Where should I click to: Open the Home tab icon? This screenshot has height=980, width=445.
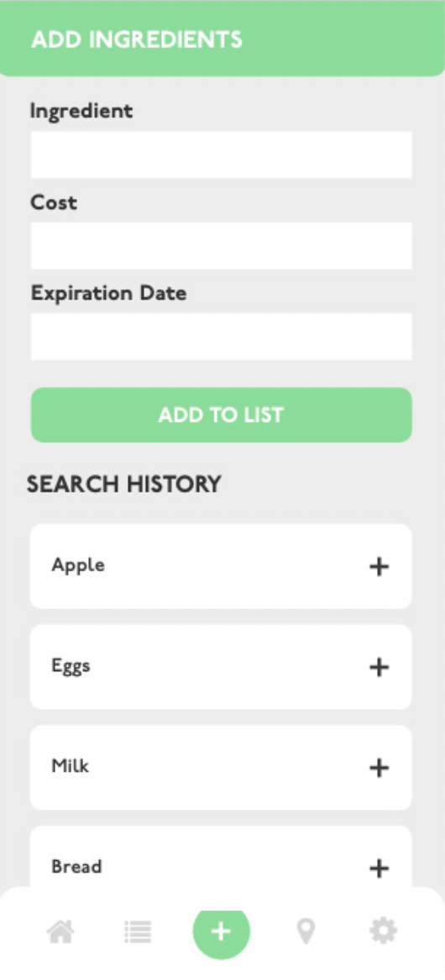[60, 932]
